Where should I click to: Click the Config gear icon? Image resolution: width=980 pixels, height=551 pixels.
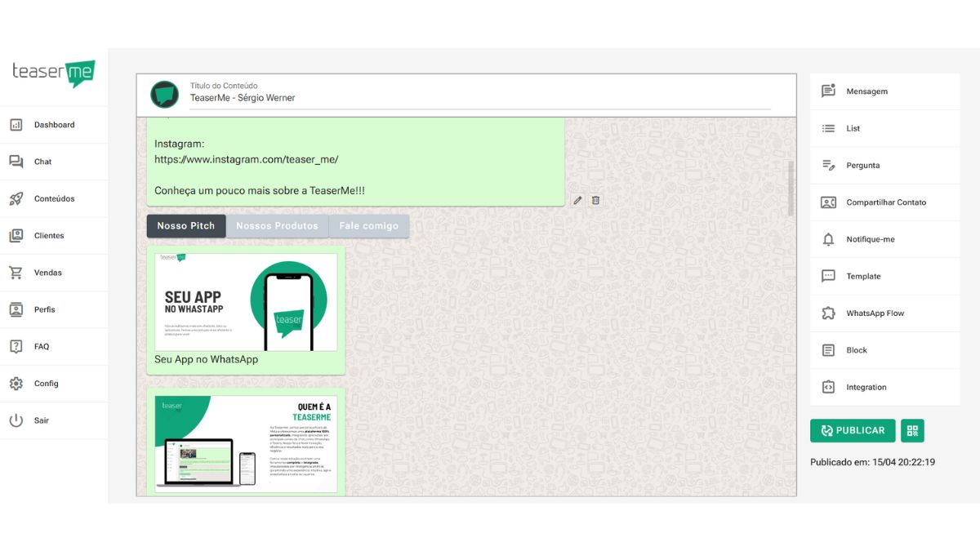[16, 384]
